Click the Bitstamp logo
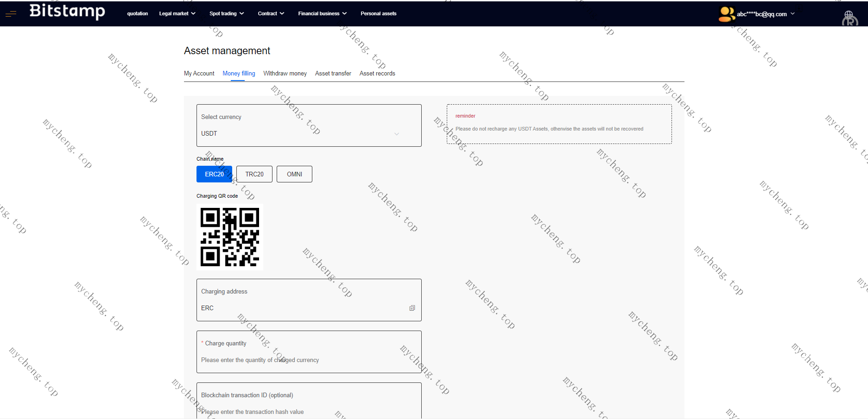The image size is (868, 419). pos(67,11)
